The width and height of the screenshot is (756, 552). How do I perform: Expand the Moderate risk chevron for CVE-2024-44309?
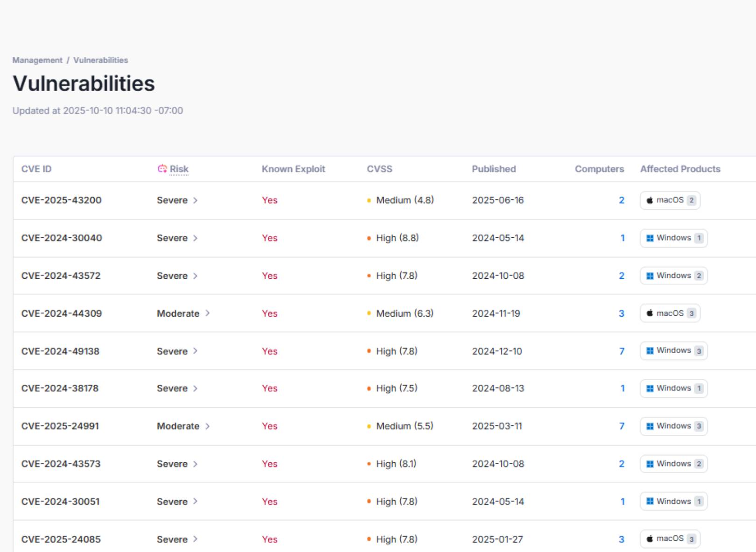[209, 313]
